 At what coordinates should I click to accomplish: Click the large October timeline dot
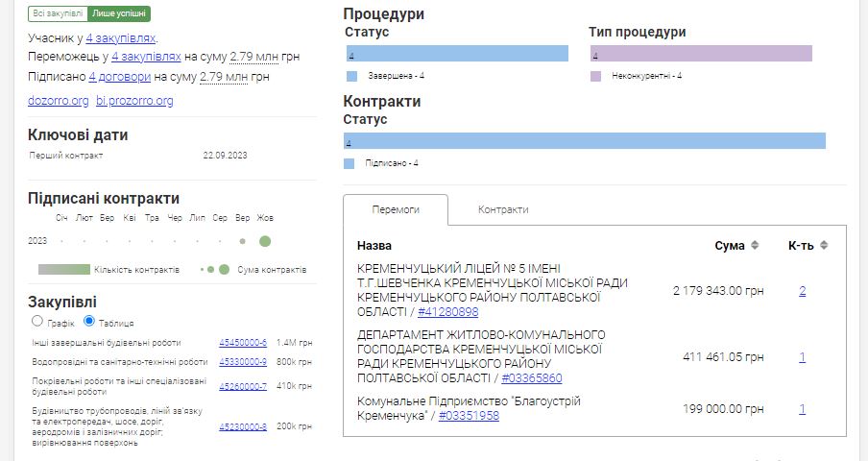pyautogui.click(x=265, y=241)
